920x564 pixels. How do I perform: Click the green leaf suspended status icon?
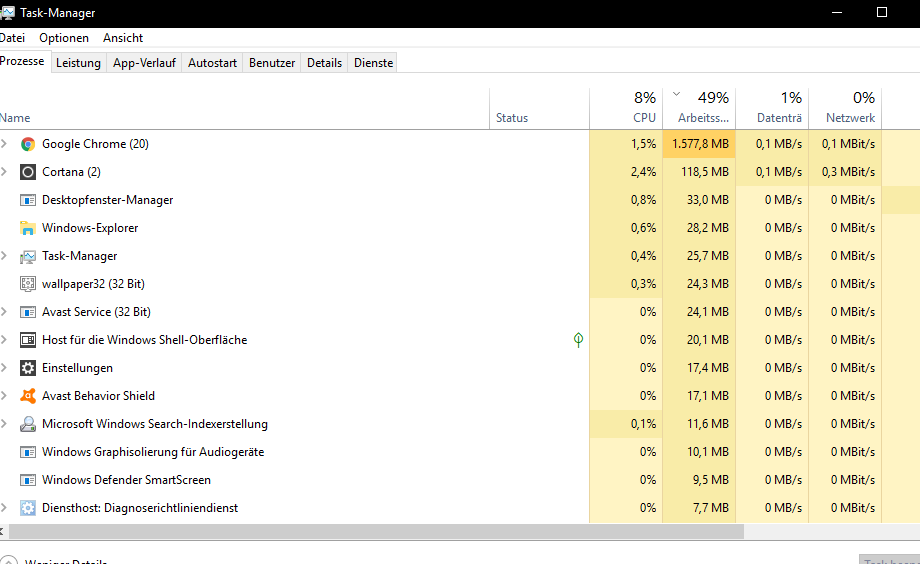tap(579, 340)
